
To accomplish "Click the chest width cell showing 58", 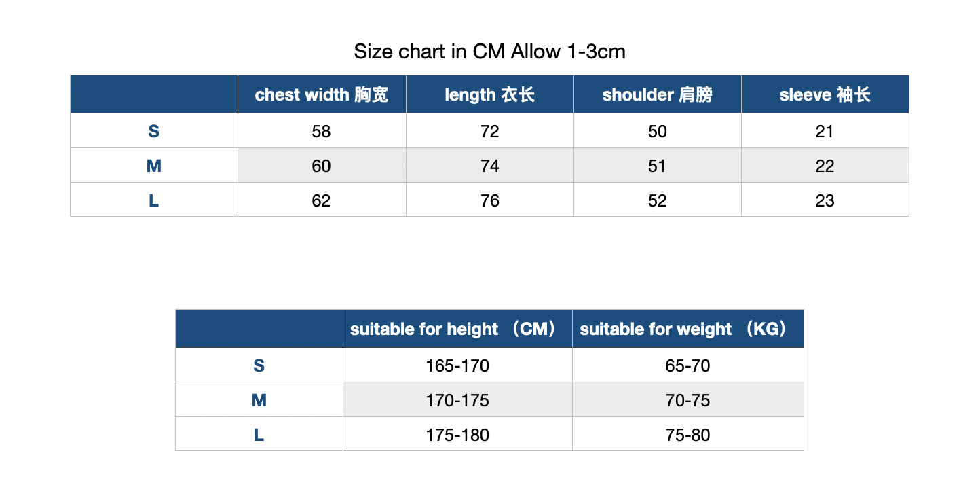I will pos(322,131).
